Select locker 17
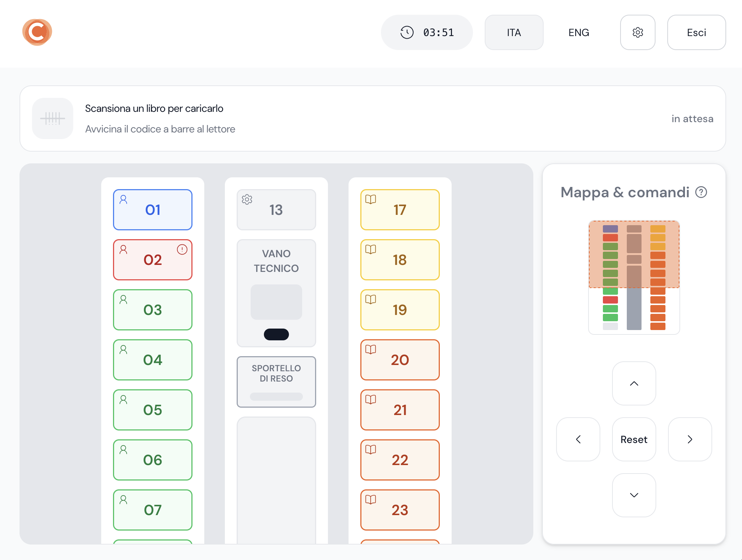Viewport: 742px width, 560px height. (400, 210)
